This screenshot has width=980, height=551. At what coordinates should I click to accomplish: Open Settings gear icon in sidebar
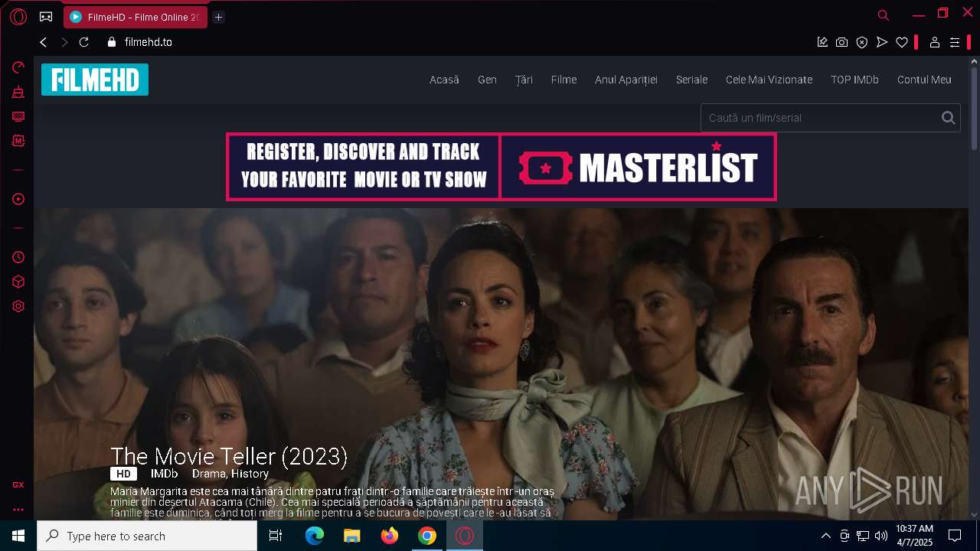[x=18, y=306]
